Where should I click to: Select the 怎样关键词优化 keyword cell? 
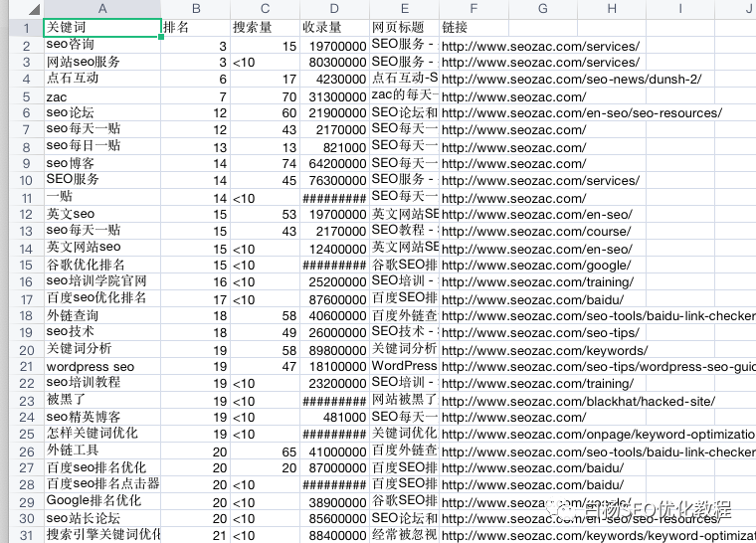point(102,434)
